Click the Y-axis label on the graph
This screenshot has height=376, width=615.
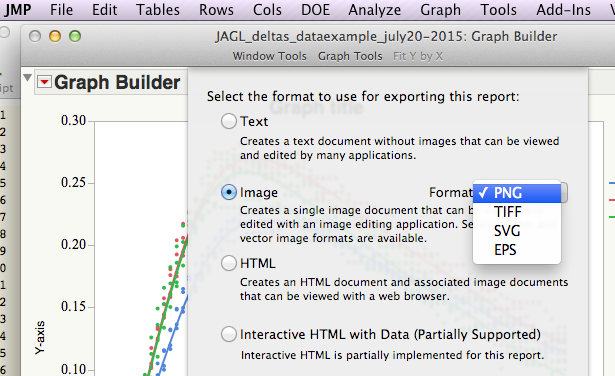40,338
